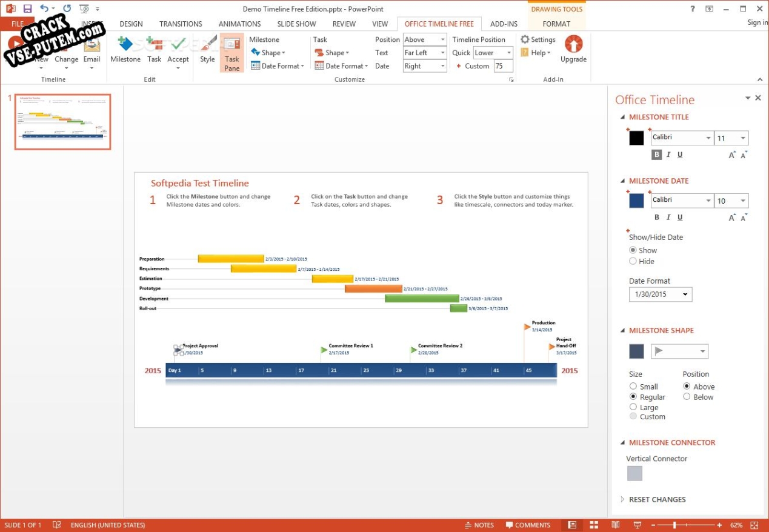The width and height of the screenshot is (769, 532).
Task: Set milestone position to Below
Action: click(x=687, y=396)
